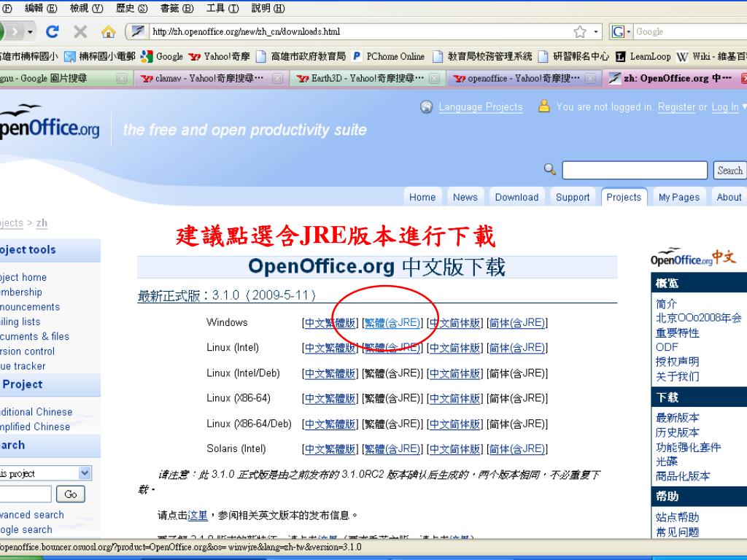The image size is (747, 560).
Task: Open the 重要特性 sidebar link
Action: (x=678, y=332)
